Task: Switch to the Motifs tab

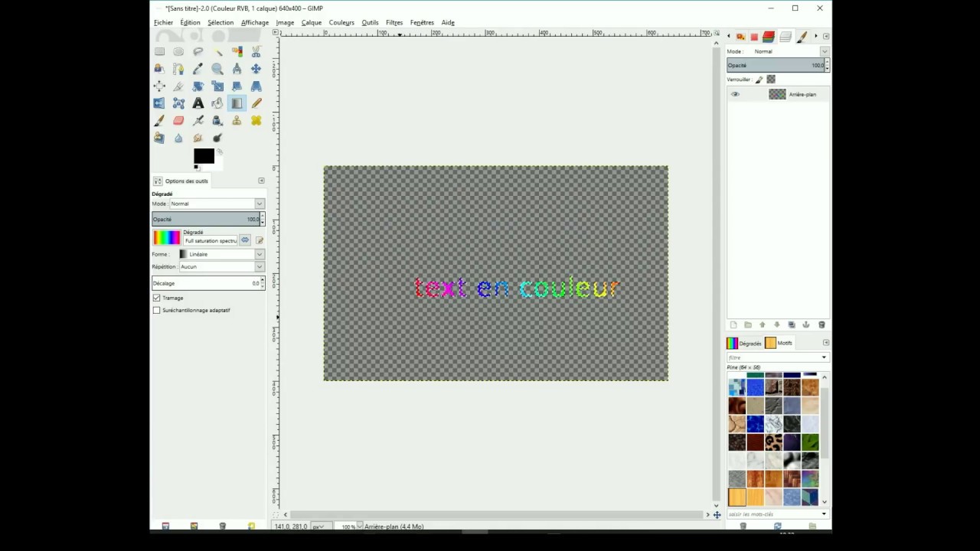Action: (779, 343)
